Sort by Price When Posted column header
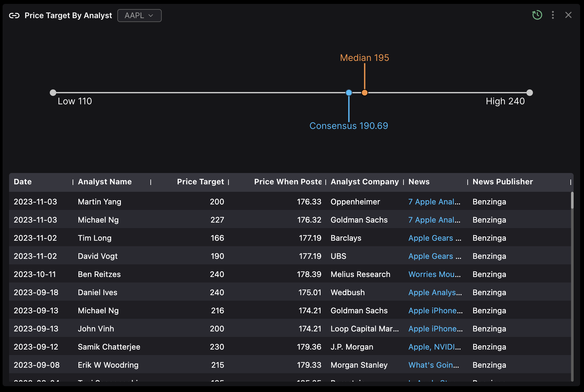The height and width of the screenshot is (392, 584). (288, 182)
